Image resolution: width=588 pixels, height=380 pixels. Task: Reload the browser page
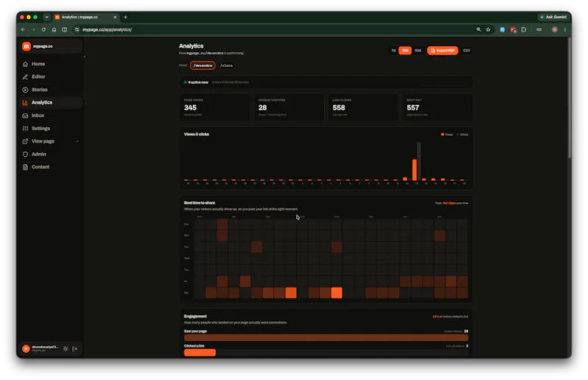(x=44, y=29)
